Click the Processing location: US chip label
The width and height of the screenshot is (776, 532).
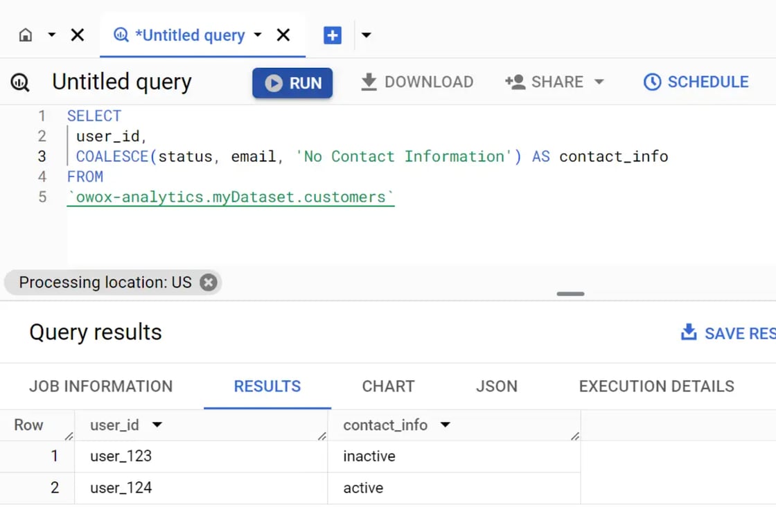pyautogui.click(x=105, y=283)
